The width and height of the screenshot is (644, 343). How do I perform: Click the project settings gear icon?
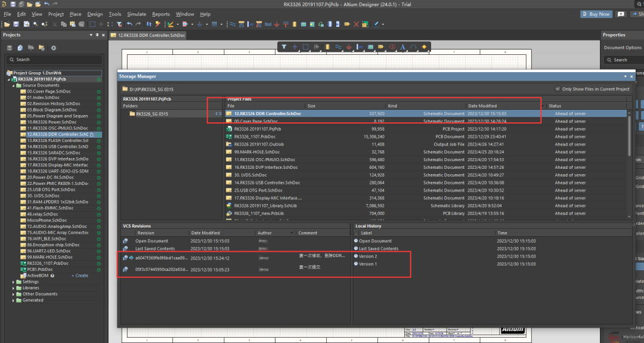[53, 48]
